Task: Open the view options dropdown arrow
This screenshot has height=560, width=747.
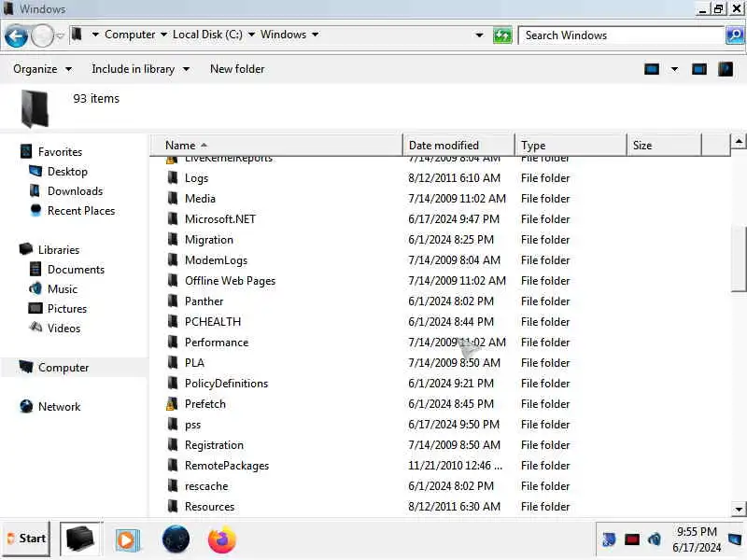Action: pos(674,69)
